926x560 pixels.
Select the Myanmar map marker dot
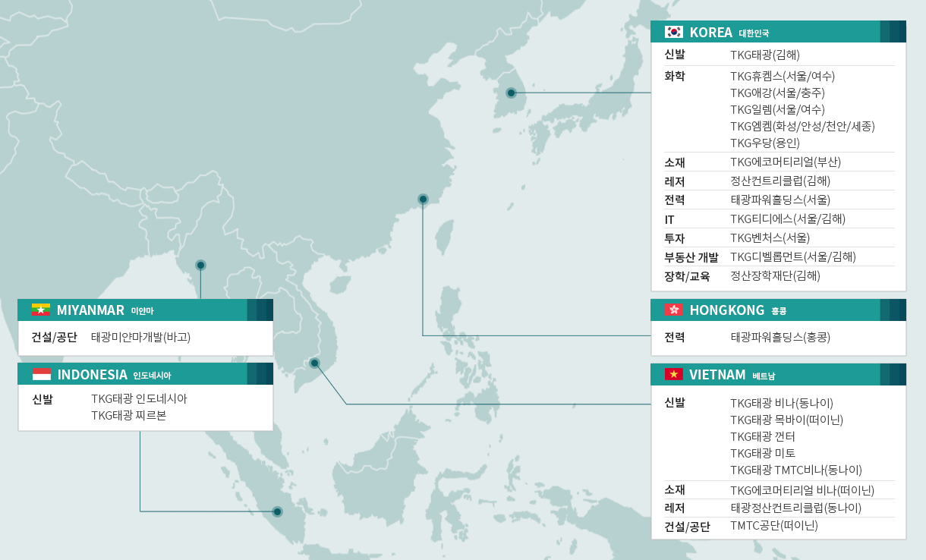tap(200, 265)
